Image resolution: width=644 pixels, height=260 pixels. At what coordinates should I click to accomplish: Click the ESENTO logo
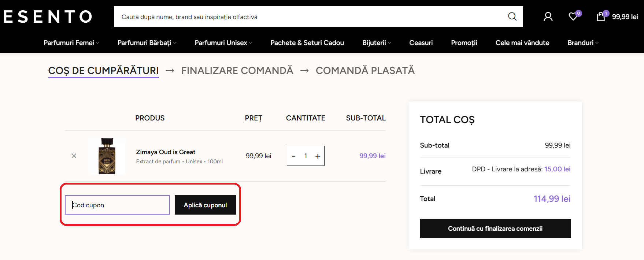pyautogui.click(x=47, y=16)
